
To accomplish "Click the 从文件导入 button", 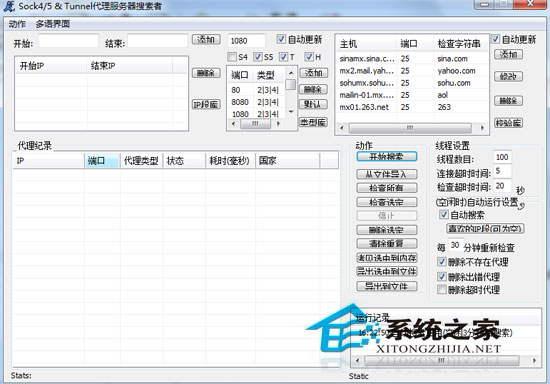I will (x=387, y=174).
